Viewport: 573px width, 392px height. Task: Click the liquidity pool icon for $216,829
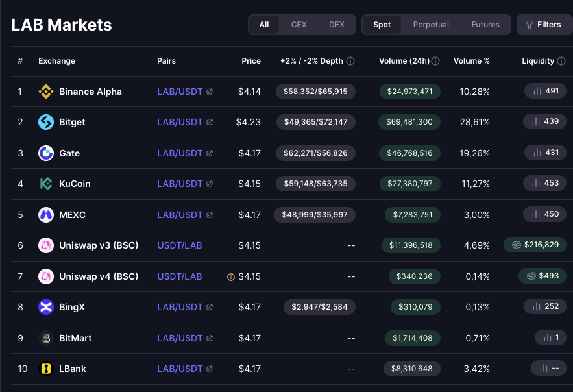(x=517, y=245)
